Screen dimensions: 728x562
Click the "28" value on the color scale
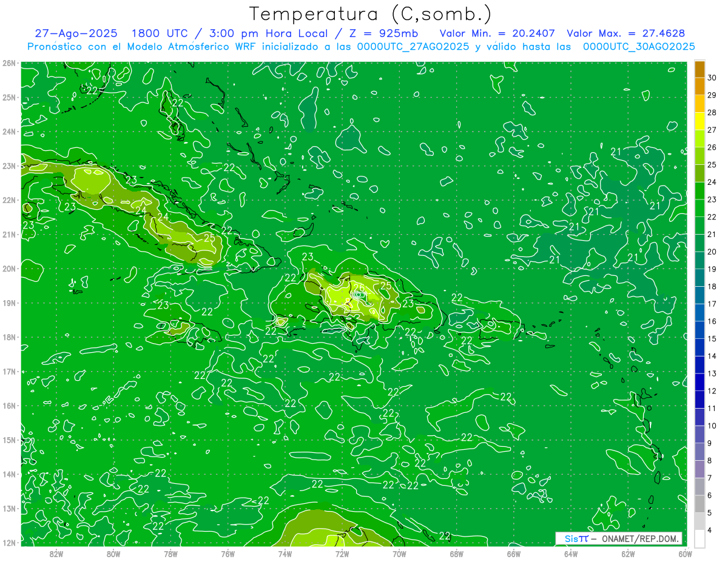tap(712, 112)
